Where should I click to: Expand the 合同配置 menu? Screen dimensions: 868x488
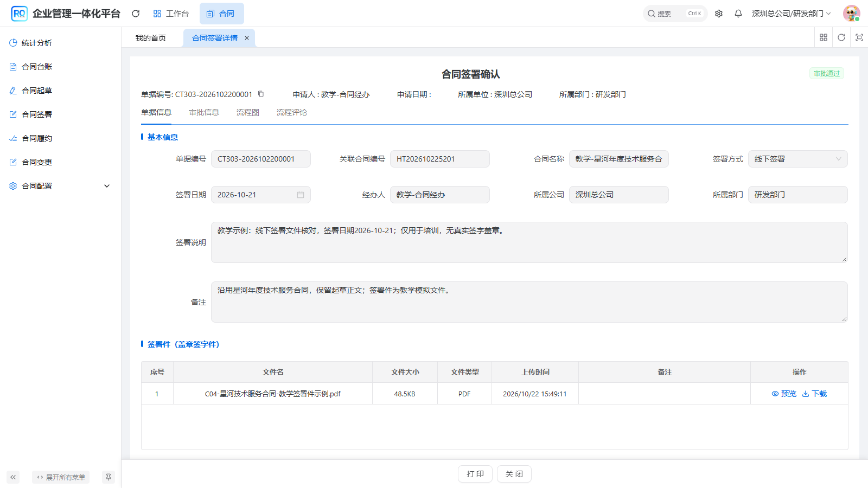(60, 186)
